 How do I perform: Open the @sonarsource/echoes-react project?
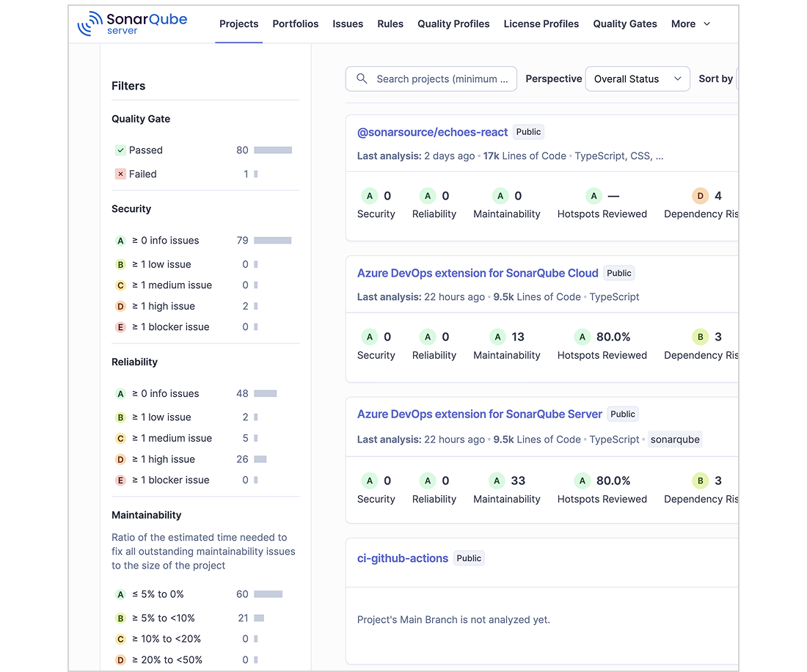click(432, 132)
